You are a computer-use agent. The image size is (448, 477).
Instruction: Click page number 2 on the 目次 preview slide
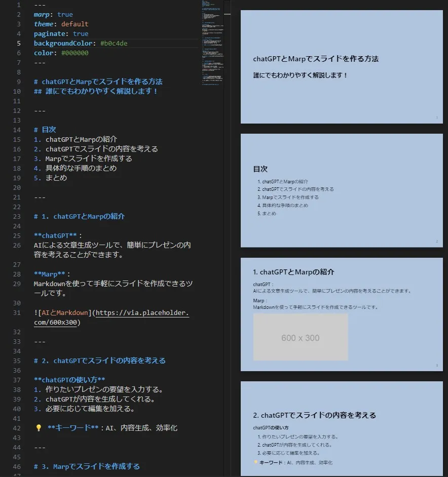click(437, 242)
